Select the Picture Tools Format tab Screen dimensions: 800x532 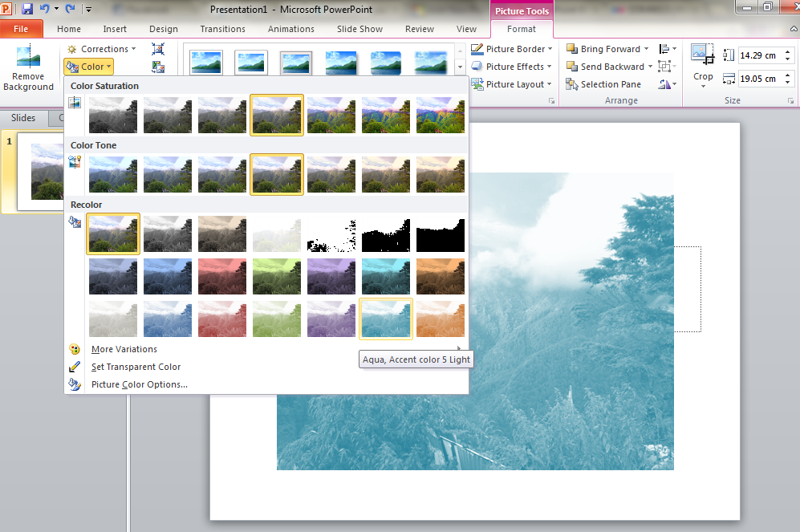point(522,29)
